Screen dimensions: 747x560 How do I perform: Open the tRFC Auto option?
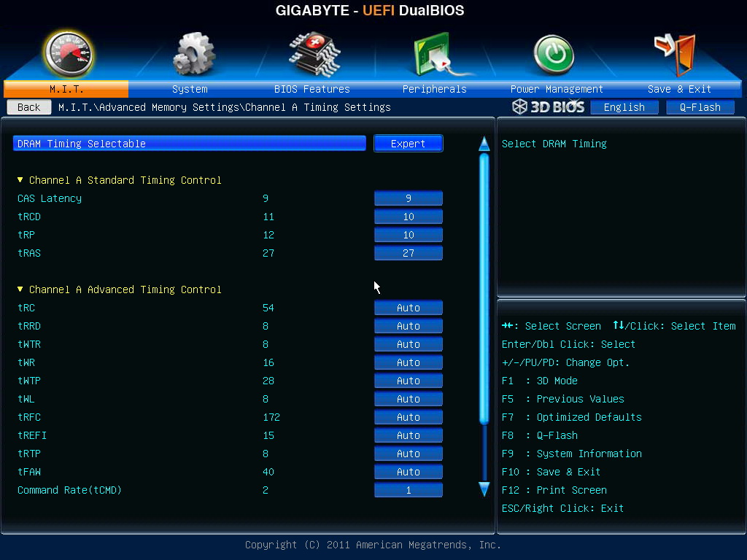(409, 417)
